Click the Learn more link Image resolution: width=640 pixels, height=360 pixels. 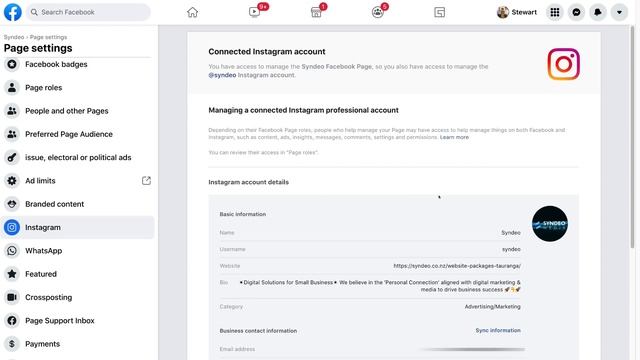(454, 138)
